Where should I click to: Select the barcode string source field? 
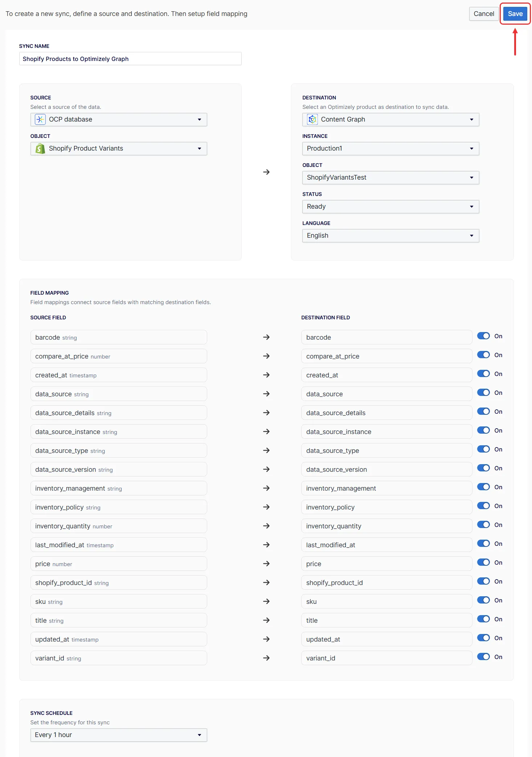119,337
